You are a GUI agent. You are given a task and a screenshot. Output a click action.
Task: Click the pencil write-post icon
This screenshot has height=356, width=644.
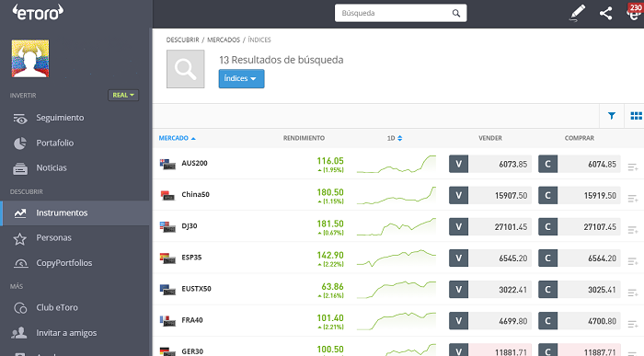pos(577,13)
